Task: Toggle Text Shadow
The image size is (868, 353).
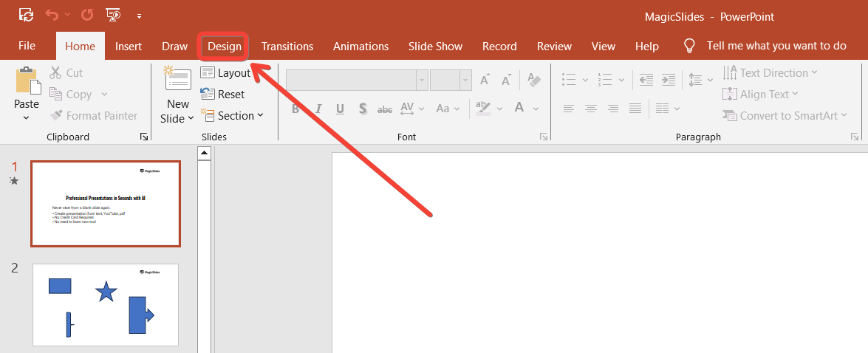Action: coord(363,109)
